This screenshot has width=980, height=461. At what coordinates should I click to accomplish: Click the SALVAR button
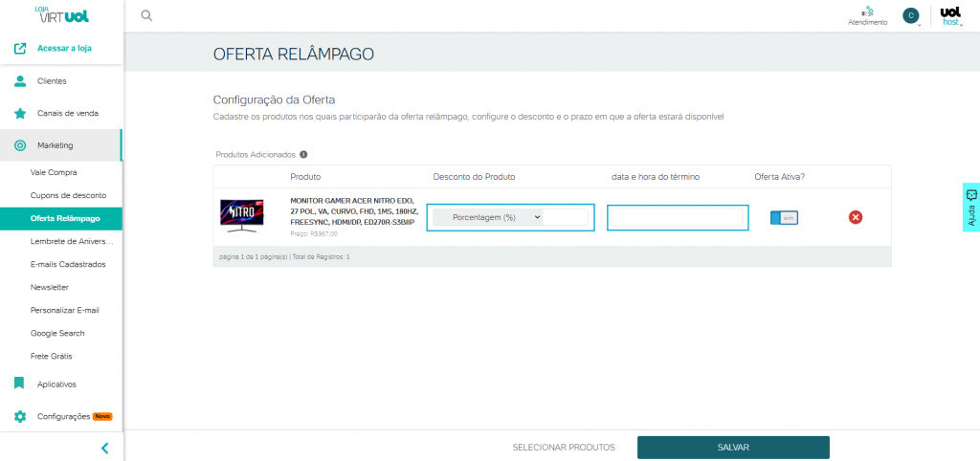pyautogui.click(x=733, y=448)
